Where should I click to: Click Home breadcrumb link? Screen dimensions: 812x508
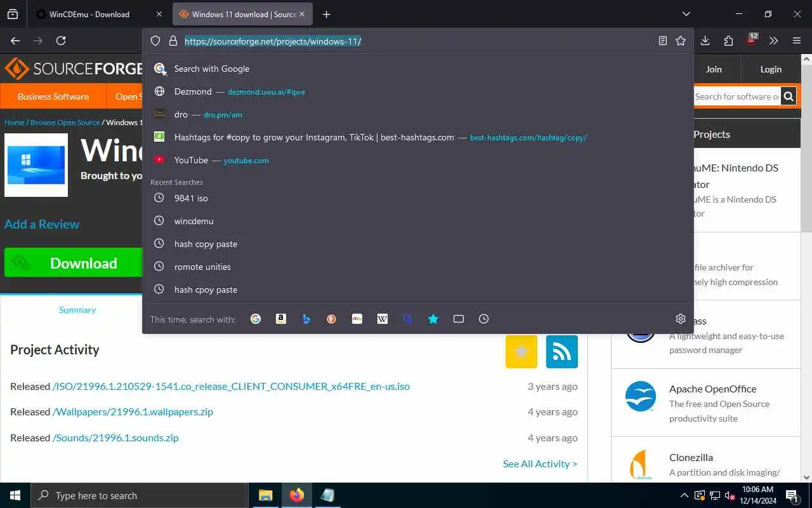(x=14, y=123)
